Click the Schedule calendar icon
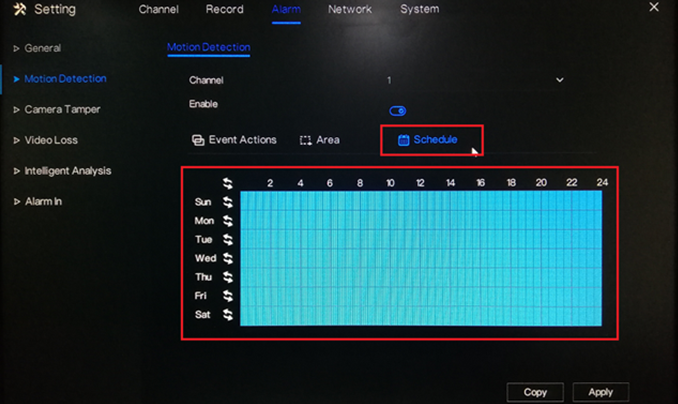This screenshot has height=404, width=678. (x=403, y=140)
